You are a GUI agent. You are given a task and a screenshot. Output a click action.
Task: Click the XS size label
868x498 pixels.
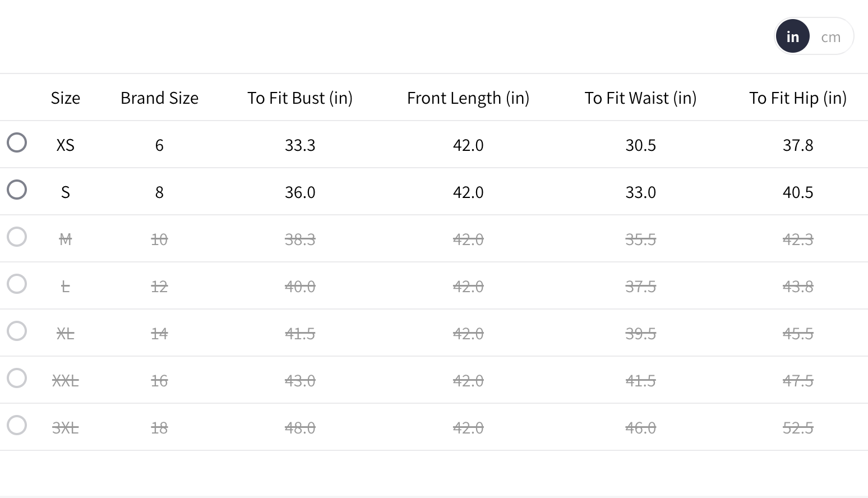click(66, 145)
